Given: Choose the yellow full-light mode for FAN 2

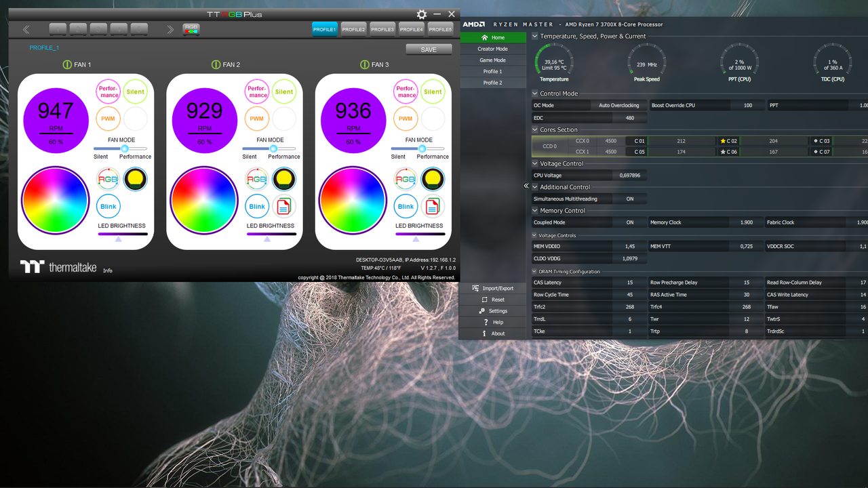Looking at the screenshot, I should click(x=284, y=179).
